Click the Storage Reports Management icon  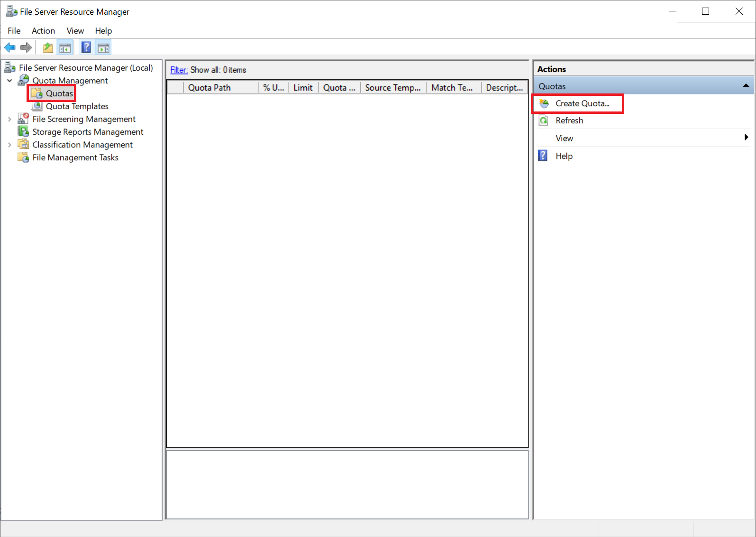click(x=23, y=131)
